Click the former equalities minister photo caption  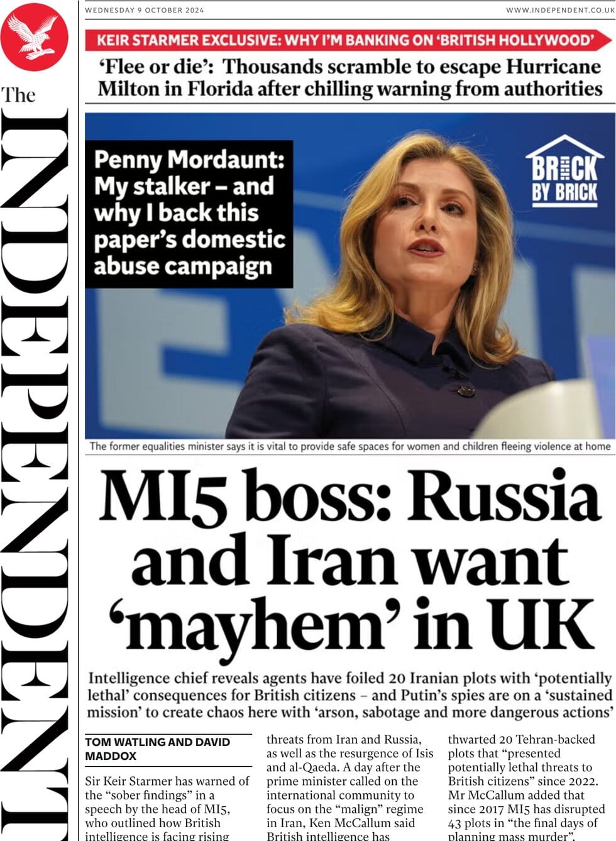click(350, 446)
